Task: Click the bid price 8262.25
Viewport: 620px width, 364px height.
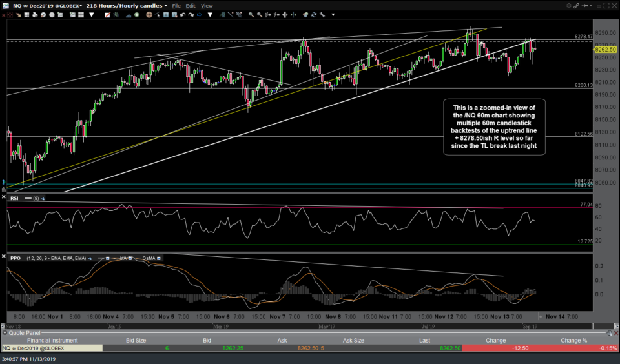Action: (233, 349)
